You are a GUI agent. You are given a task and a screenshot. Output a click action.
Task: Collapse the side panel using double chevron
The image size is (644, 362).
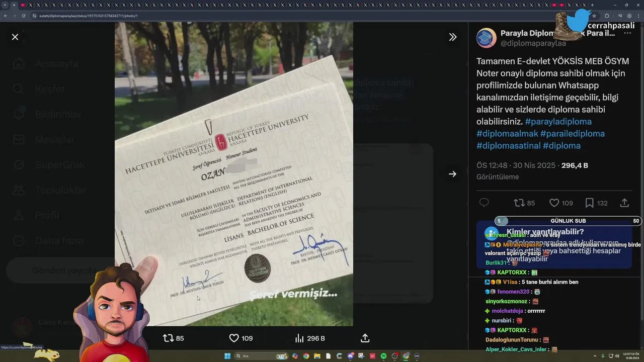tap(453, 37)
